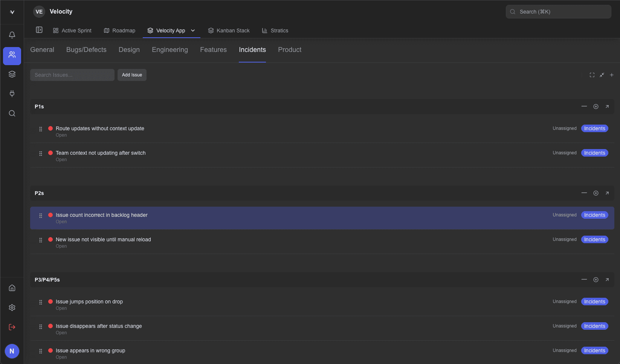The height and width of the screenshot is (364, 620).
Task: Go to the home icon
Action: point(12,288)
